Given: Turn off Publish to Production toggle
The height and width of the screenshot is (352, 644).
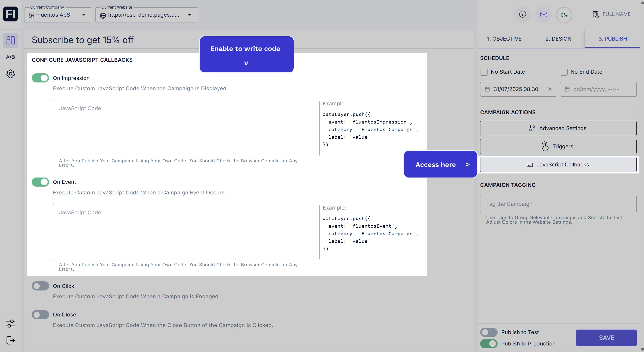Looking at the screenshot, I should coord(489,344).
